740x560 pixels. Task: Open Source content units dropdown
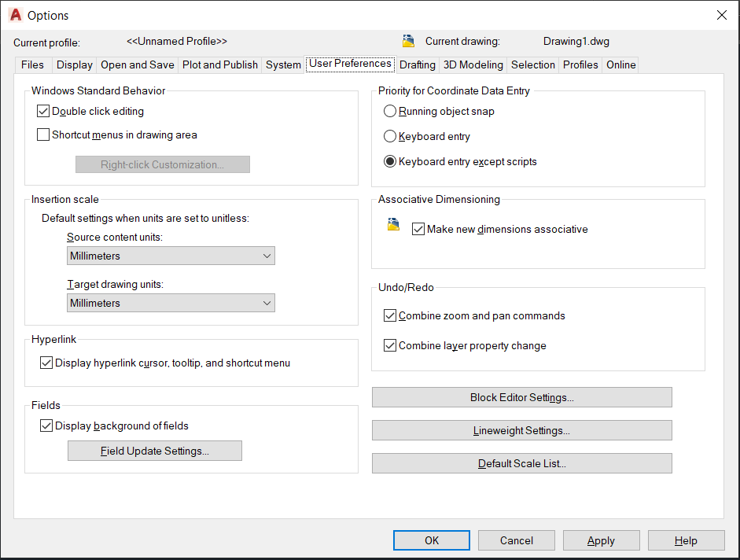pyautogui.click(x=171, y=256)
